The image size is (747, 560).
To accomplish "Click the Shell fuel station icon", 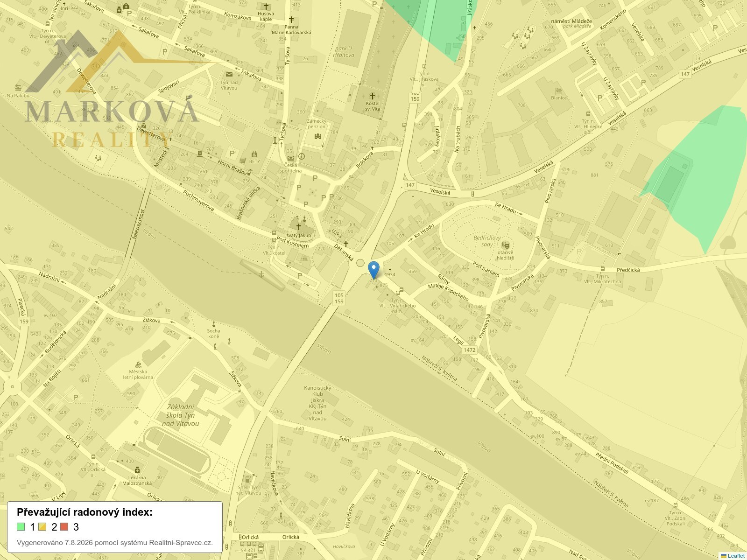I will point(248,479).
